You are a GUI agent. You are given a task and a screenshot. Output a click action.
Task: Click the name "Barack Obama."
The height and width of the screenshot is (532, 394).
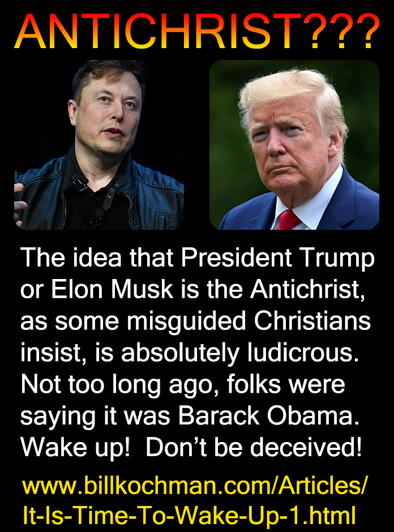point(268,416)
